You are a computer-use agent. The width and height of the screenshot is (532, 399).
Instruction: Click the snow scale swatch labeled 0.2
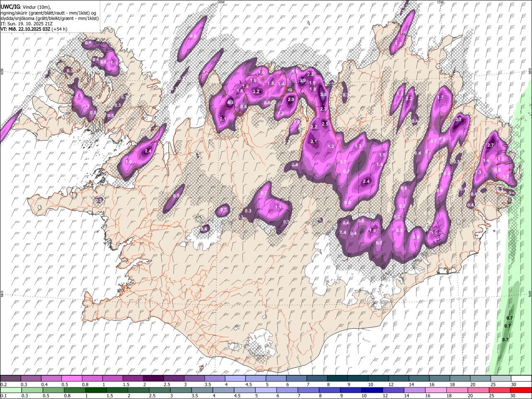tap(10, 379)
